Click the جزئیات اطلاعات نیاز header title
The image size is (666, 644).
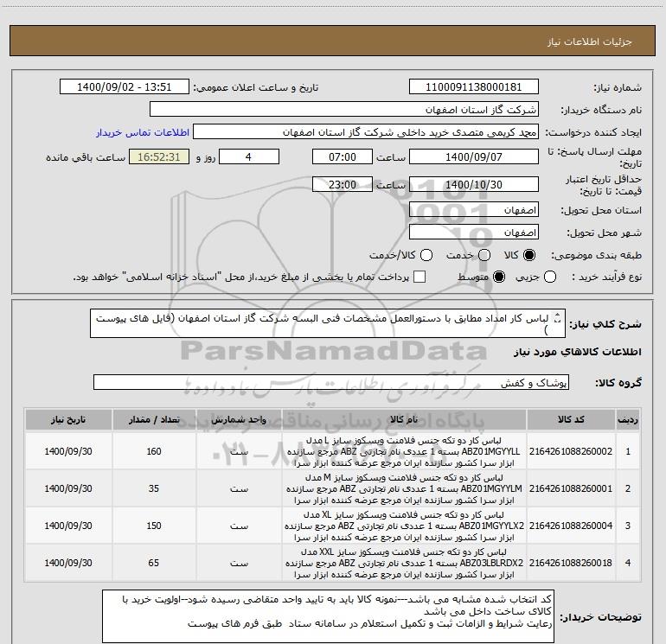(590, 41)
